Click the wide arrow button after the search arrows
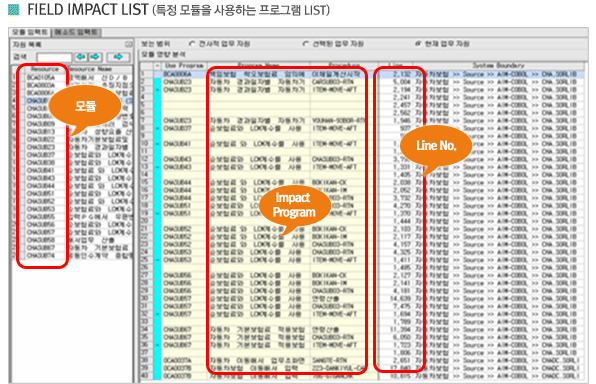The width and height of the screenshot is (596, 384). pos(118,57)
